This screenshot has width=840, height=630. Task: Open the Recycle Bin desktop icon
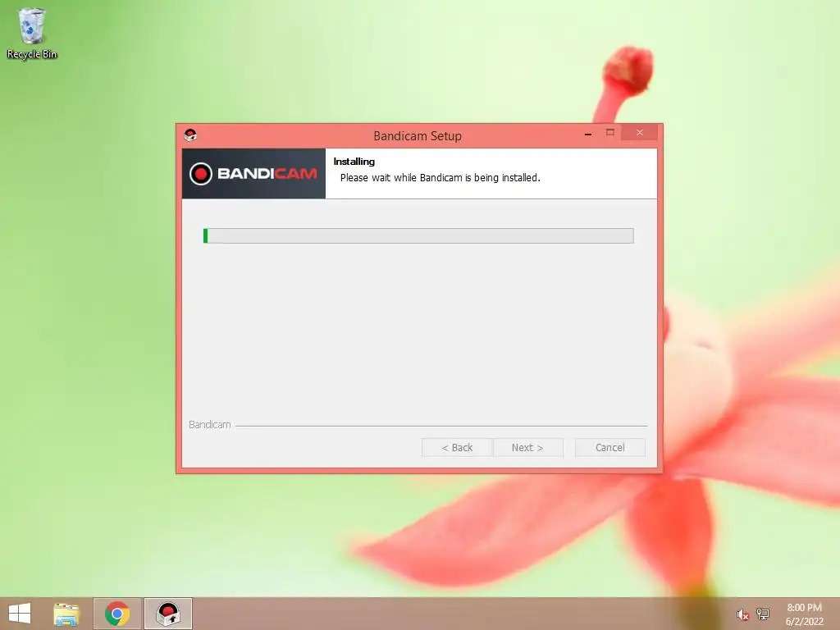click(x=32, y=33)
